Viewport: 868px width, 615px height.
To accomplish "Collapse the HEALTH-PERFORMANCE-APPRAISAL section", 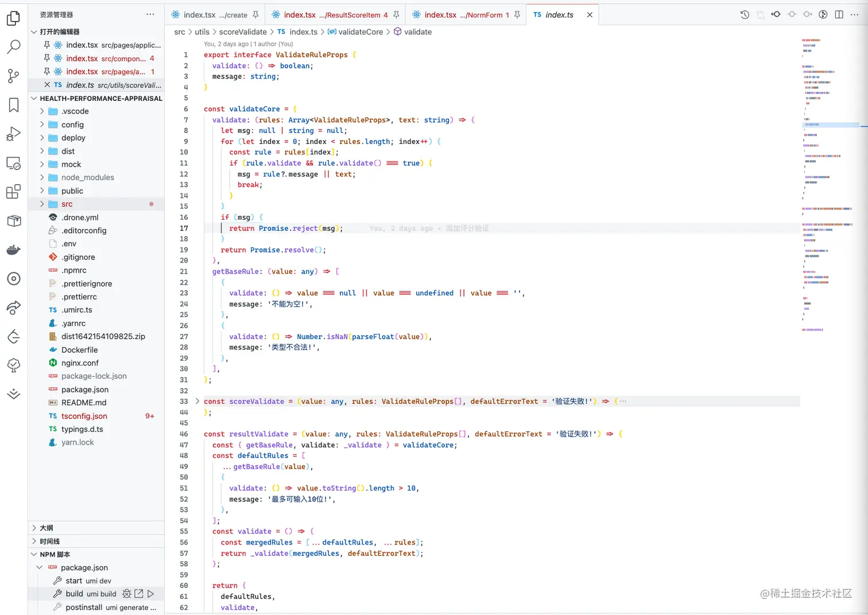I will coord(96,98).
